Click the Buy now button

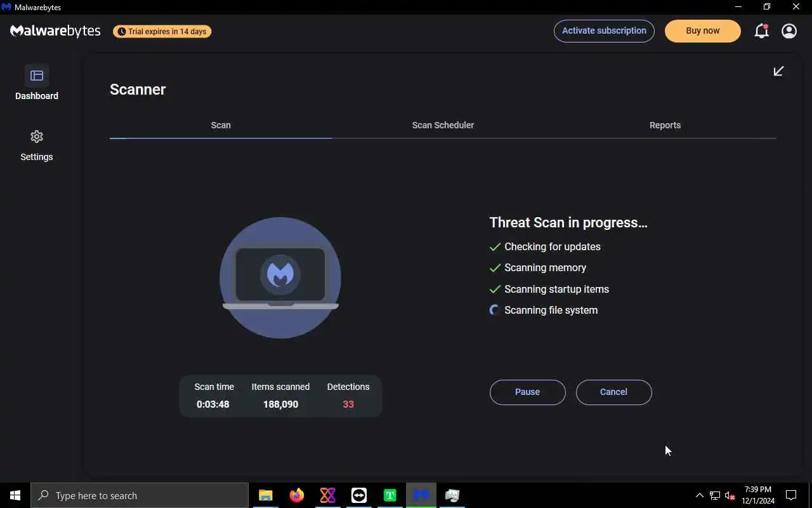(x=702, y=31)
